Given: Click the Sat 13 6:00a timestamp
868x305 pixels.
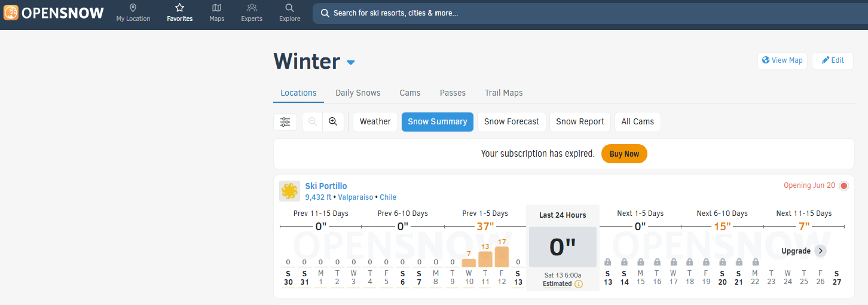Looking at the screenshot, I should tap(563, 275).
